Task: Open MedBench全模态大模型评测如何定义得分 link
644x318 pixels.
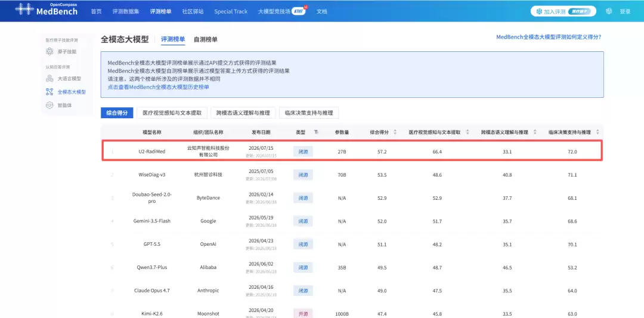Action: (549, 37)
